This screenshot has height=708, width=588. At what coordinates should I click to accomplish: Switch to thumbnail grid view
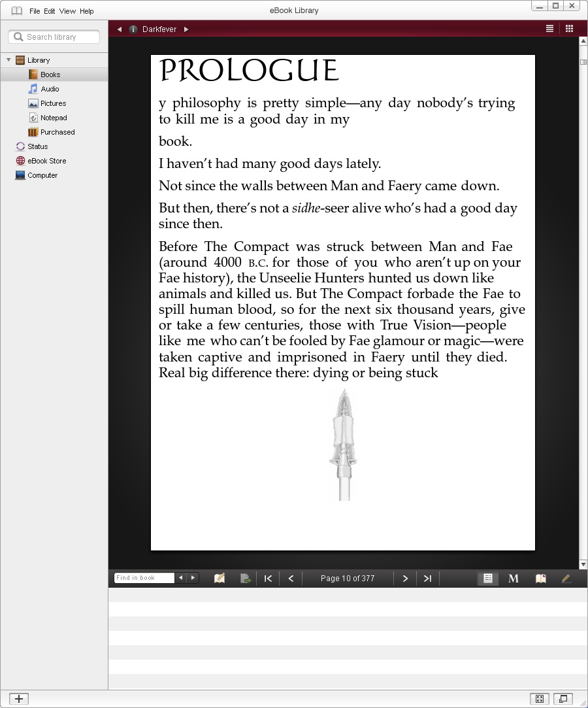pyautogui.click(x=570, y=29)
